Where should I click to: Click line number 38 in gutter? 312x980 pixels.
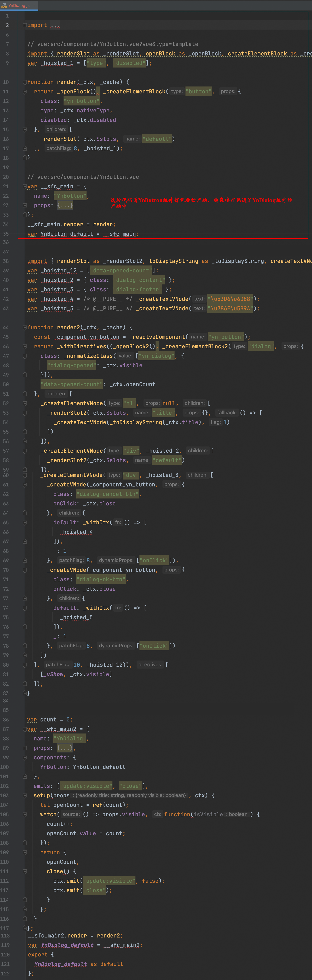(6, 261)
